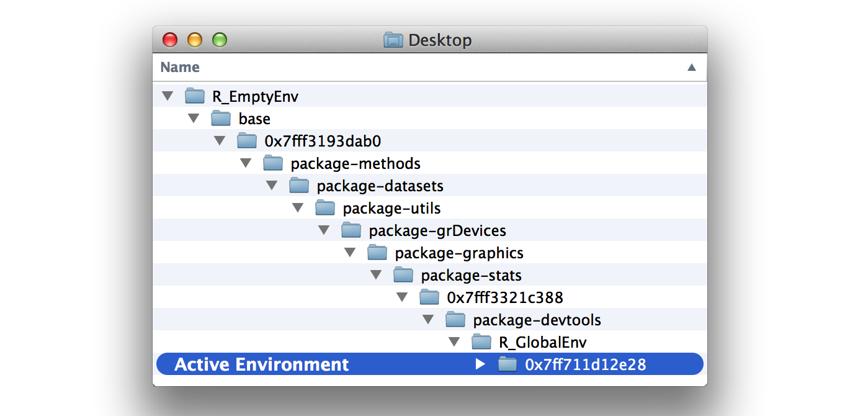
Task: Click the package-stats folder icon
Action: [x=403, y=275]
